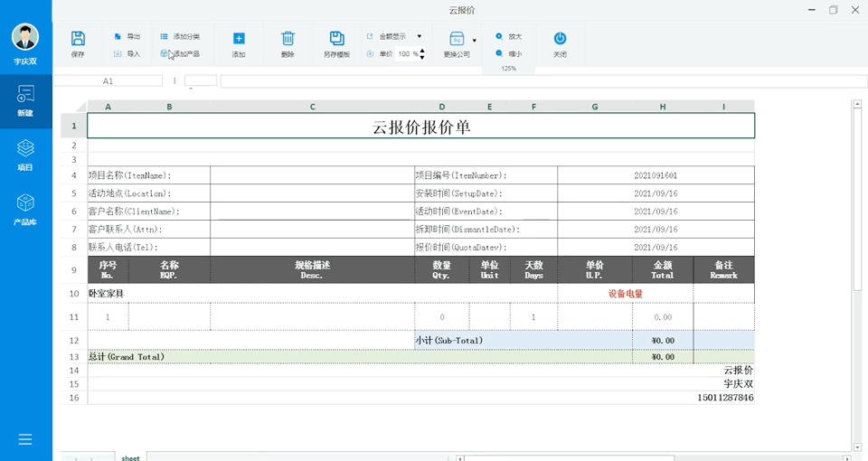The width and height of the screenshot is (868, 461).
Task: Open the 新建 sidebar section
Action: point(25,101)
